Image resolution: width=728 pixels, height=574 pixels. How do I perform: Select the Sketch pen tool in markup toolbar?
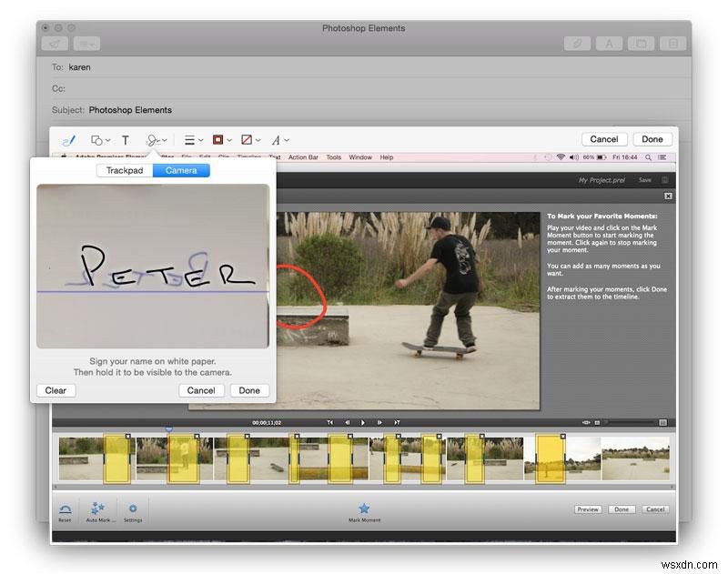coord(68,139)
